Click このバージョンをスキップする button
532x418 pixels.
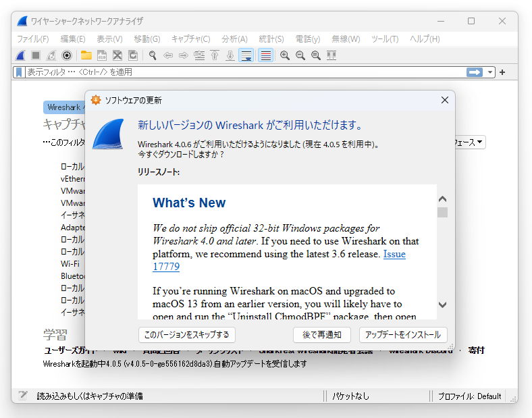point(187,335)
